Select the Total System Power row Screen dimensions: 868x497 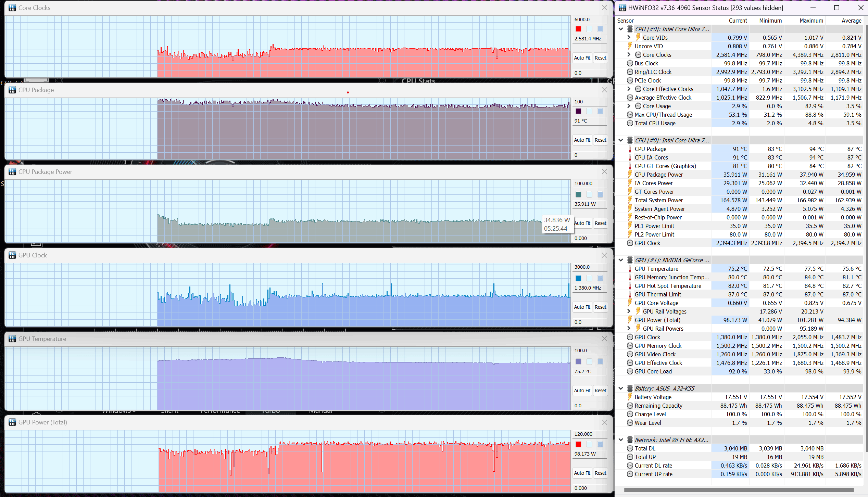(740, 200)
